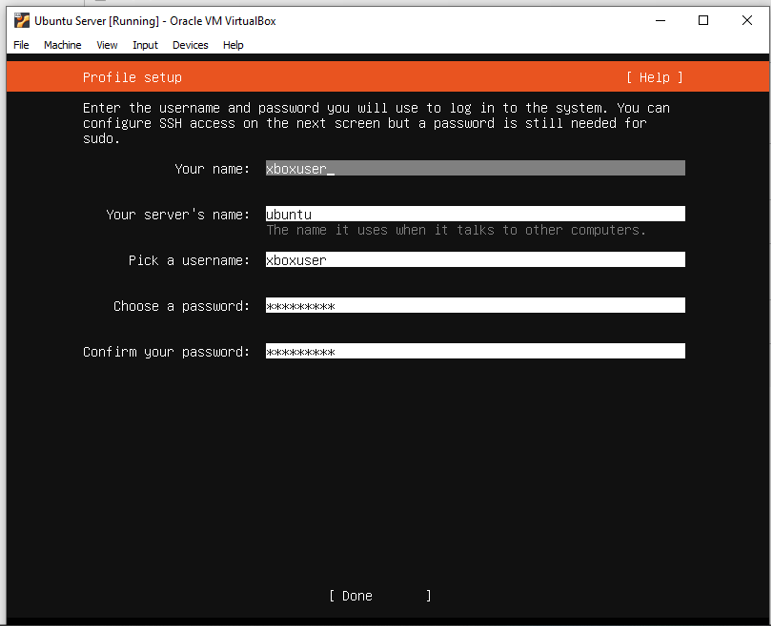Minimize the VirtualBox window

click(x=659, y=20)
